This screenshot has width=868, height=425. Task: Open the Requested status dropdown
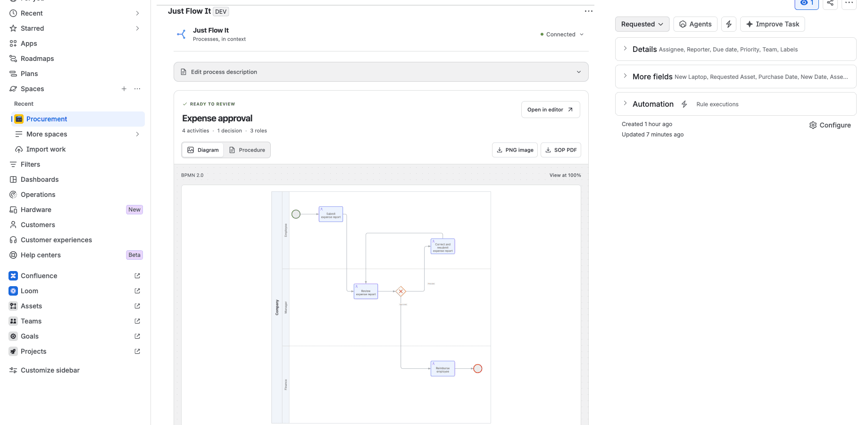[642, 24]
